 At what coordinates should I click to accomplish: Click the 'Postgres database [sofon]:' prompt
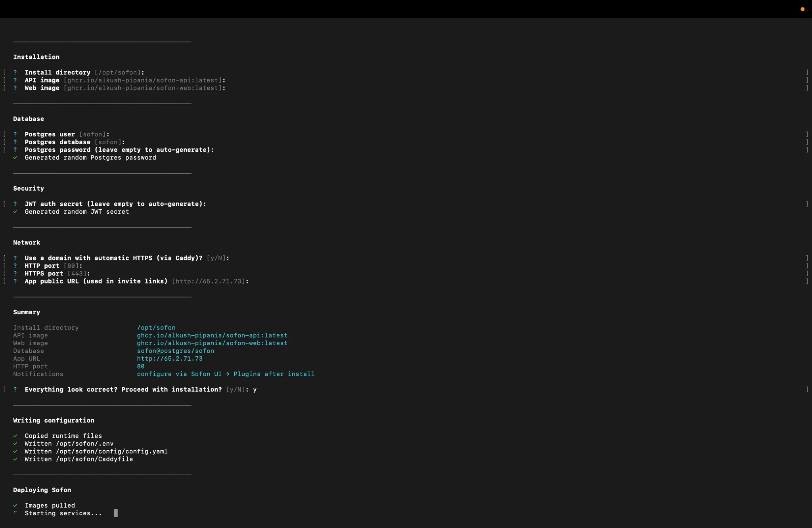75,142
